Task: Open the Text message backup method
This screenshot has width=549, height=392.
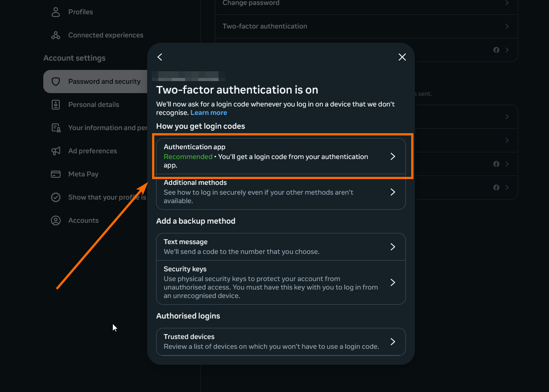Action: [x=281, y=247]
